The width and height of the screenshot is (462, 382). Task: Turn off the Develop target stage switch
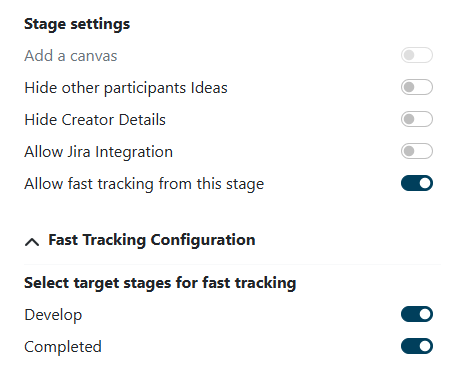coord(417,314)
